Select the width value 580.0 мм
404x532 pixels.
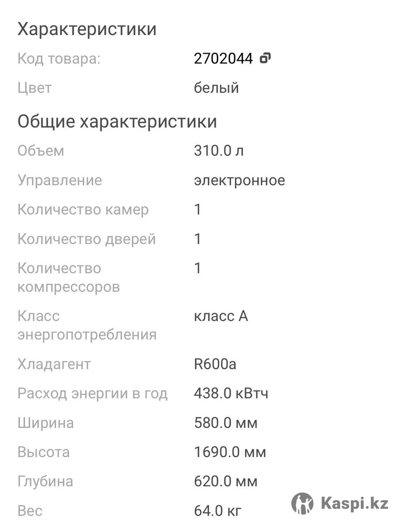(226, 423)
